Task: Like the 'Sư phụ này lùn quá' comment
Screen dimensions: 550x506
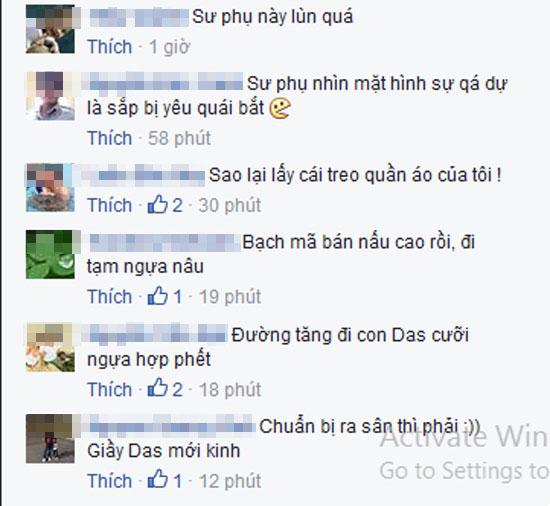Action: [x=109, y=47]
